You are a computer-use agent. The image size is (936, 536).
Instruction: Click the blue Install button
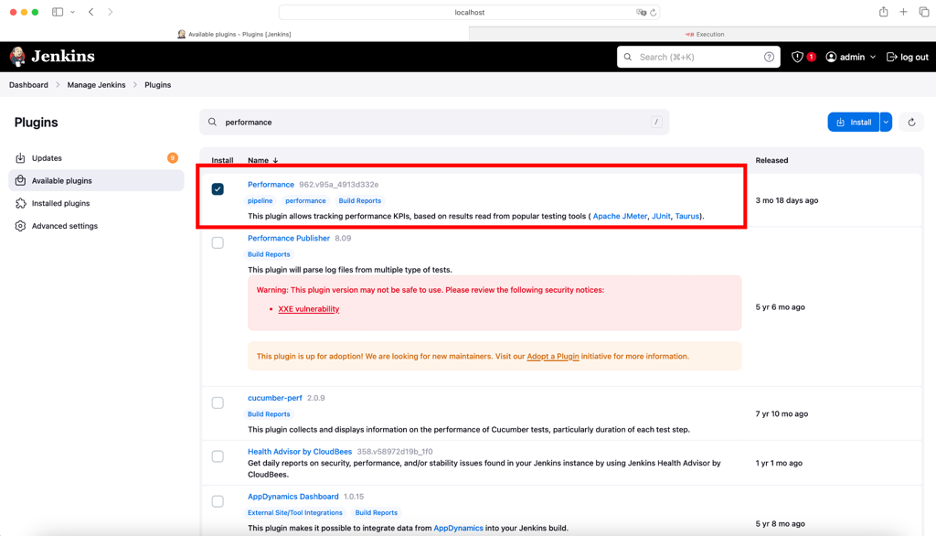coord(853,122)
